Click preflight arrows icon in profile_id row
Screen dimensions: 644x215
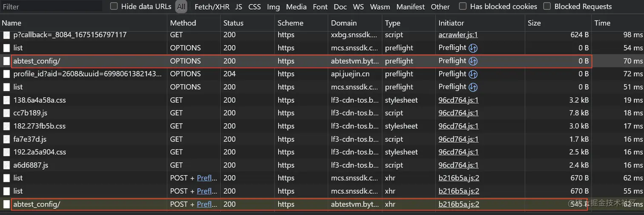pyautogui.click(x=473, y=74)
